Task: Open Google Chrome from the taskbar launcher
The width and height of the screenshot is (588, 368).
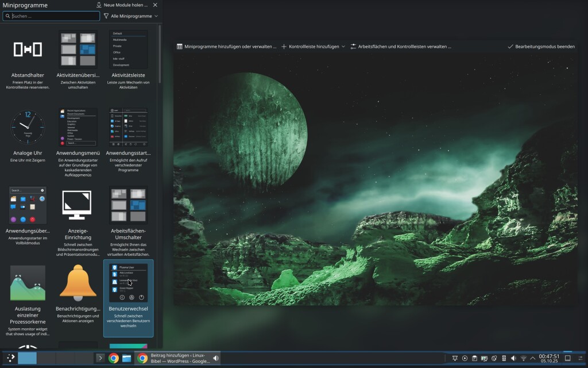Action: [114, 358]
